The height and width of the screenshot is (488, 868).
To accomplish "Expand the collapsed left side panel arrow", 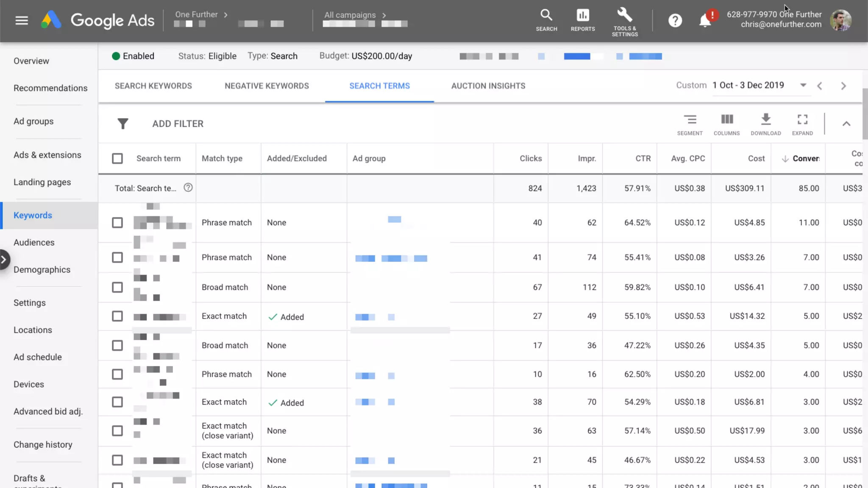I will (4, 260).
